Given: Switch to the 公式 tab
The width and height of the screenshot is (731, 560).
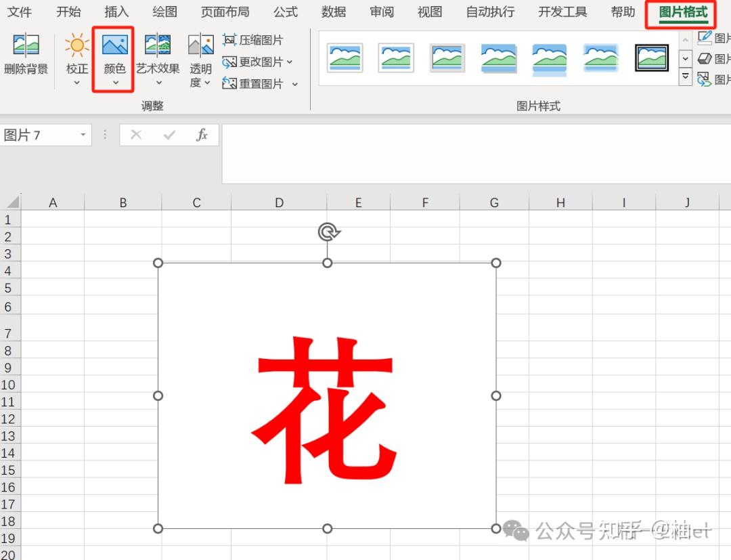Looking at the screenshot, I should coord(286,12).
